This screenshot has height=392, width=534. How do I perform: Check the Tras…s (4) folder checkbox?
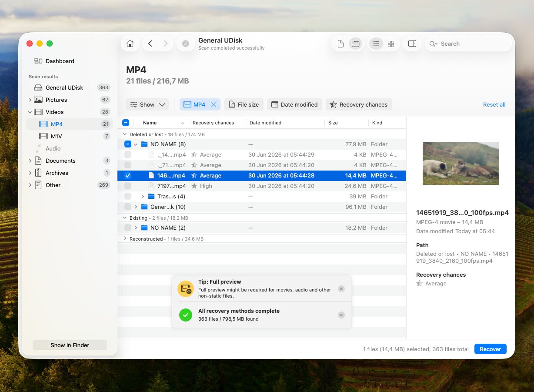128,196
